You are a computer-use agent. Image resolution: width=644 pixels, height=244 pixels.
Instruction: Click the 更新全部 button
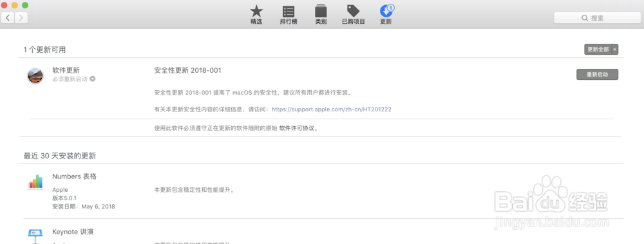[598, 50]
